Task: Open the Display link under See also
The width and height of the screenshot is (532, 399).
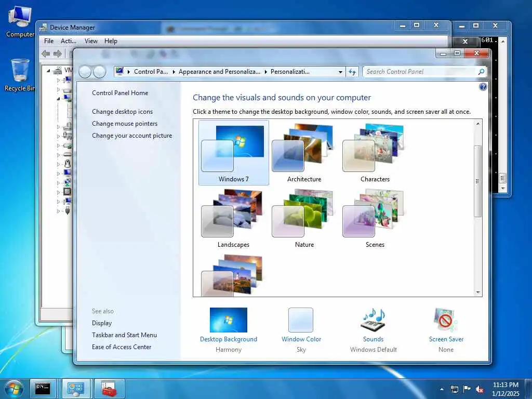Action: pyautogui.click(x=101, y=323)
